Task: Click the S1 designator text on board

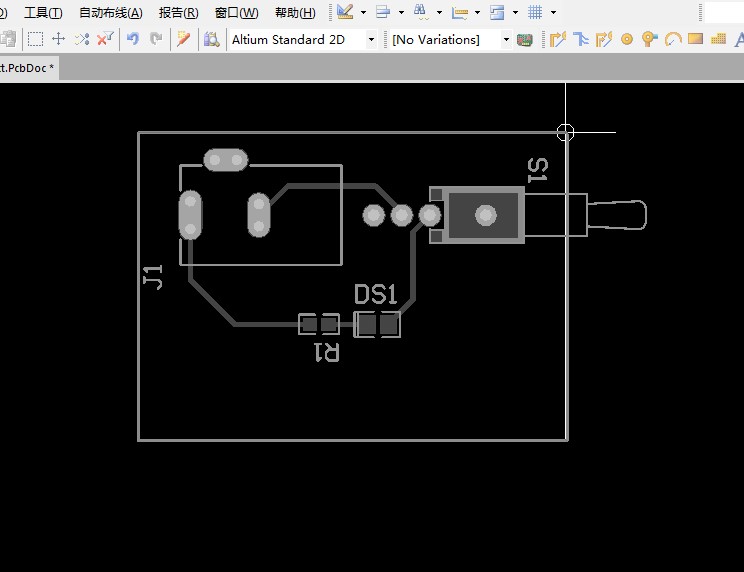Action: (538, 170)
